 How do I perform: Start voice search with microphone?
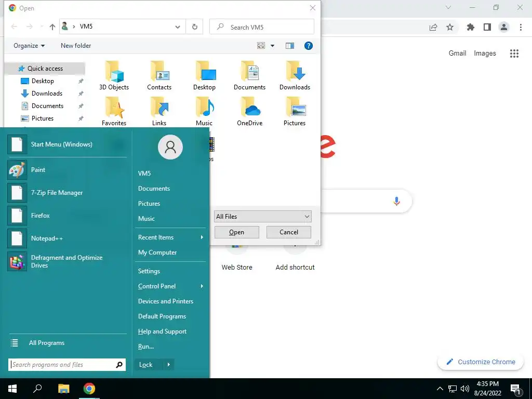(x=396, y=201)
